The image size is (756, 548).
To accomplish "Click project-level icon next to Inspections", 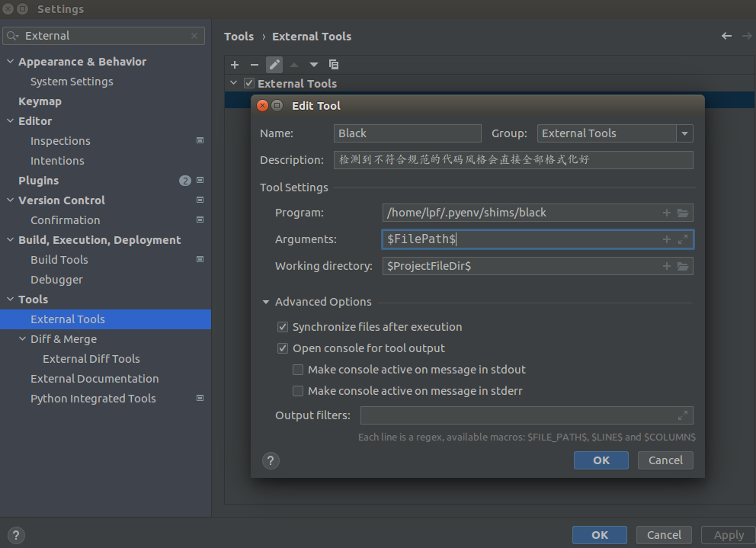I will tap(200, 140).
